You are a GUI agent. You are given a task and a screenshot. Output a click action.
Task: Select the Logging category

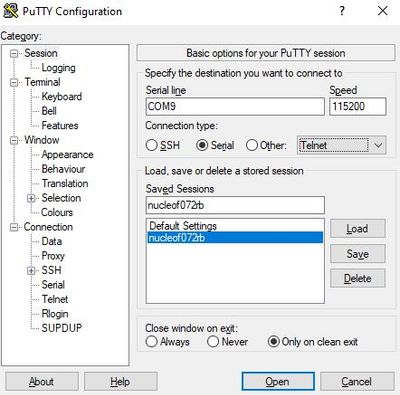58,68
